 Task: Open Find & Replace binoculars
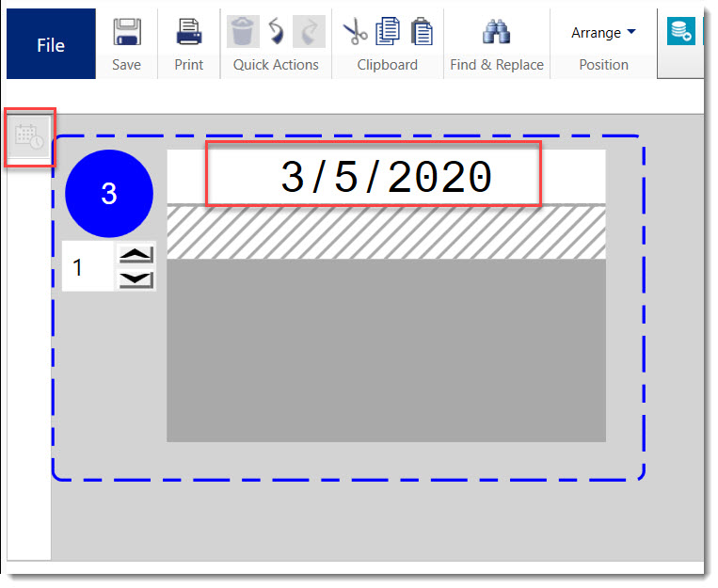click(496, 32)
